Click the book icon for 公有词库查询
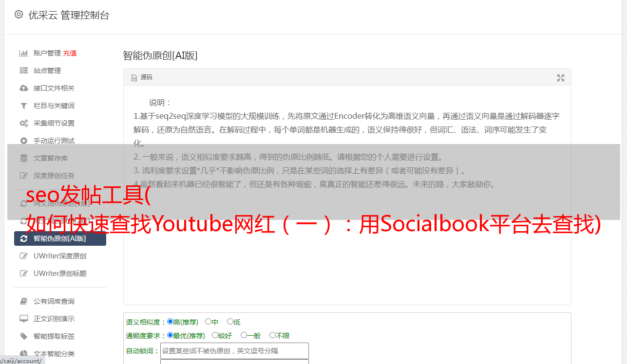627x364 pixels. pyautogui.click(x=23, y=301)
